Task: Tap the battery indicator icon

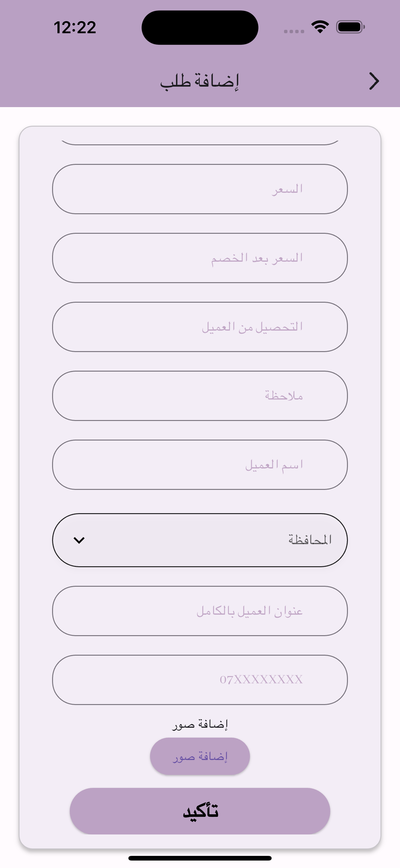Action: (x=350, y=27)
